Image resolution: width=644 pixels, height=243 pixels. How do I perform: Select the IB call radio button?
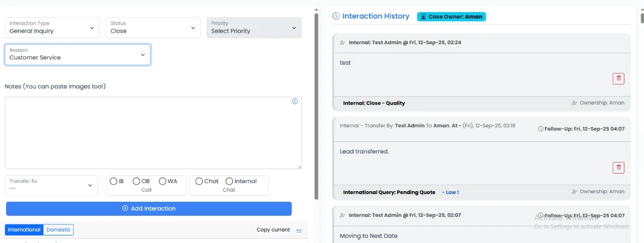[113, 181]
